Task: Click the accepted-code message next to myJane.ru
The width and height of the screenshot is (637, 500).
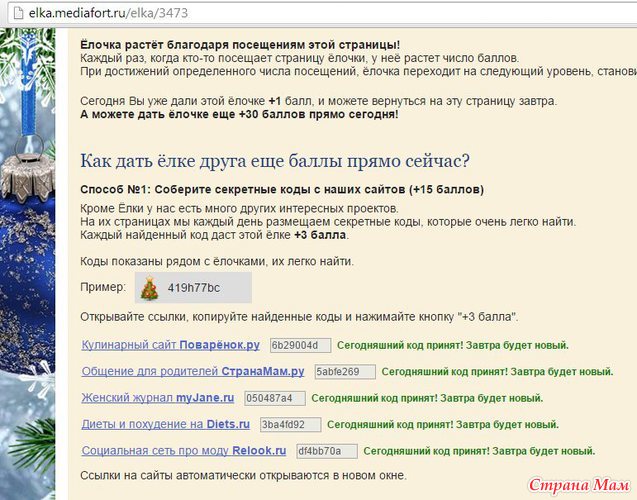Action: click(427, 398)
